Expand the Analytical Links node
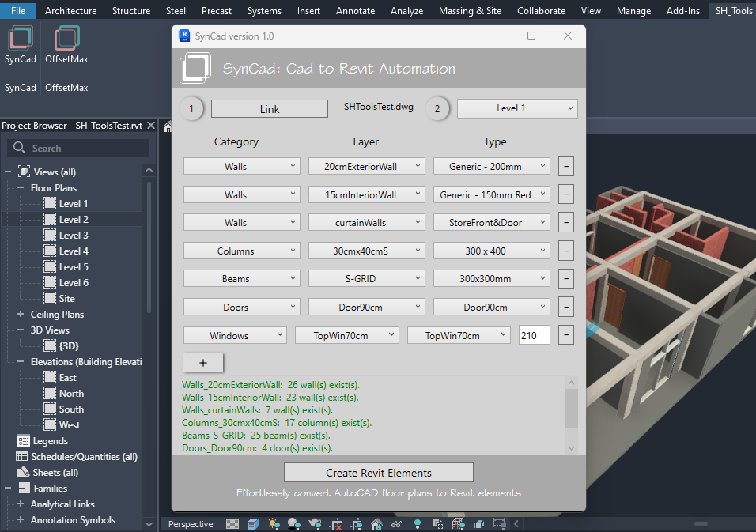 pos(21,504)
